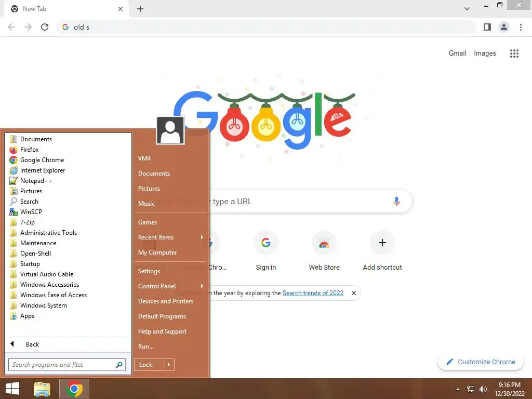Image resolution: width=532 pixels, height=399 pixels.
Task: Open Chrome side panel button
Action: [487, 27]
